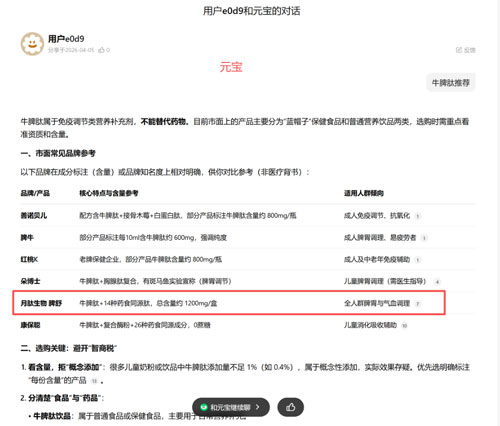Click the 牛脾肽推荐 message bubble

[451, 82]
